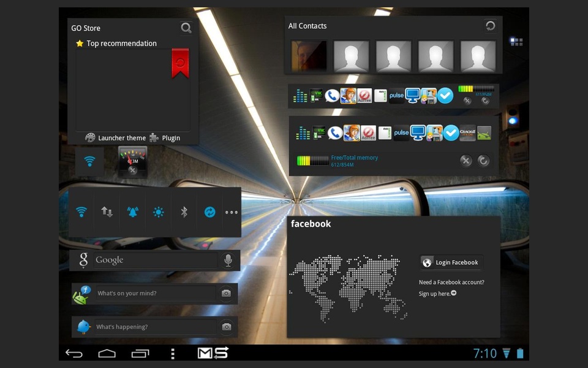Open AdFree in the compact task widget

tap(364, 96)
